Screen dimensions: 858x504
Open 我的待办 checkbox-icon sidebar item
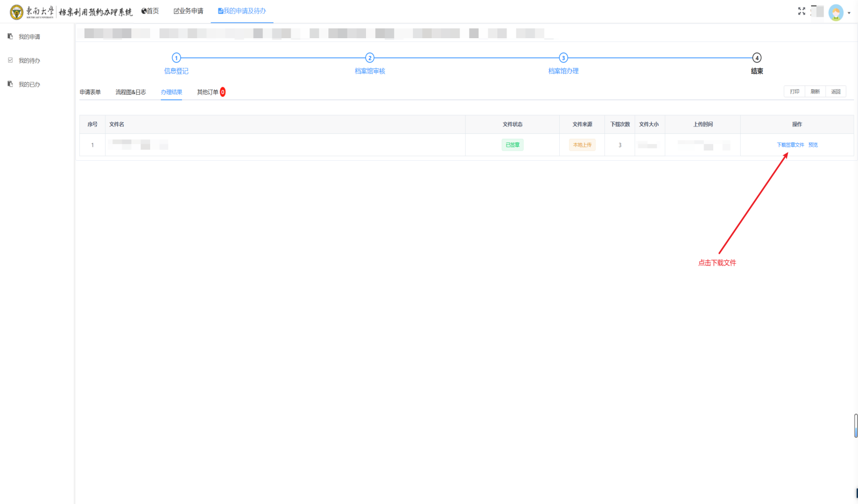pos(29,61)
